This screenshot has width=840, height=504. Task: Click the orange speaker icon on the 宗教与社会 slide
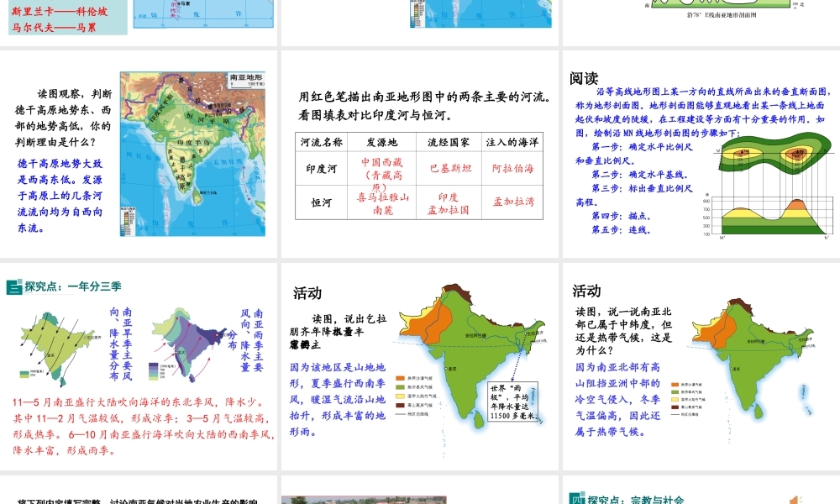[795, 500]
